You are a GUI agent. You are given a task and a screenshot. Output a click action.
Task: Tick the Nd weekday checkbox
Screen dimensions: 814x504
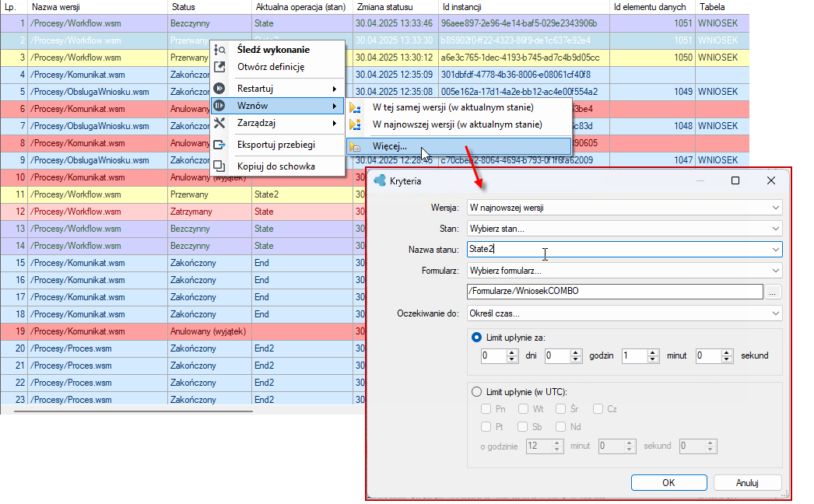(x=560, y=427)
